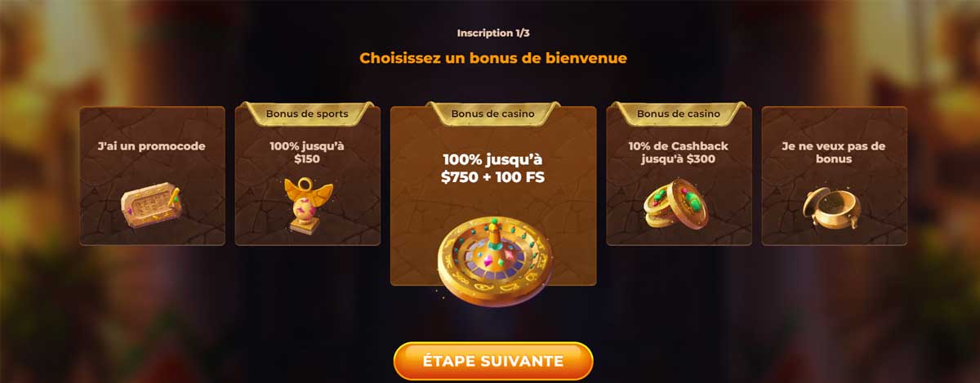Click the winged trophy sports bonus icon
980x383 pixels.
307,205
